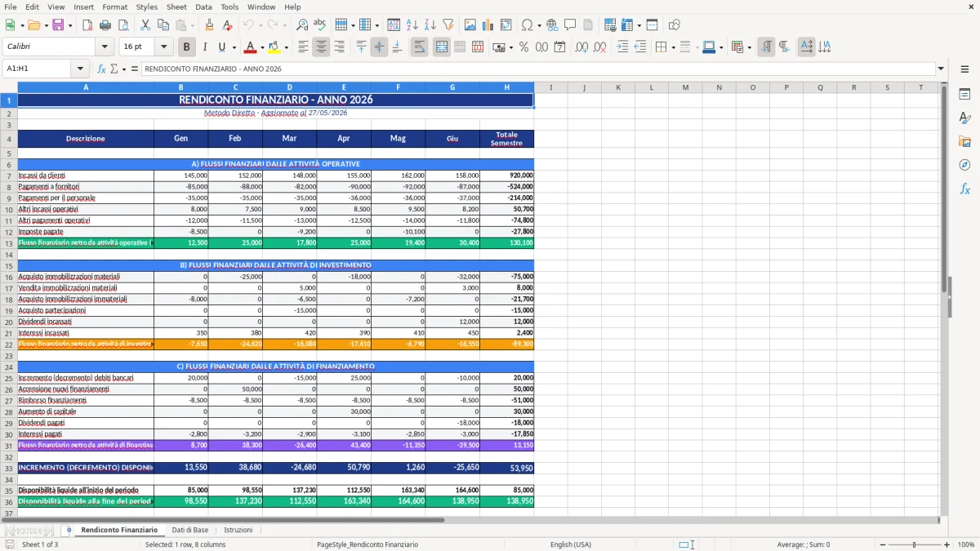Open the sidebar Gallery panel

click(964, 142)
